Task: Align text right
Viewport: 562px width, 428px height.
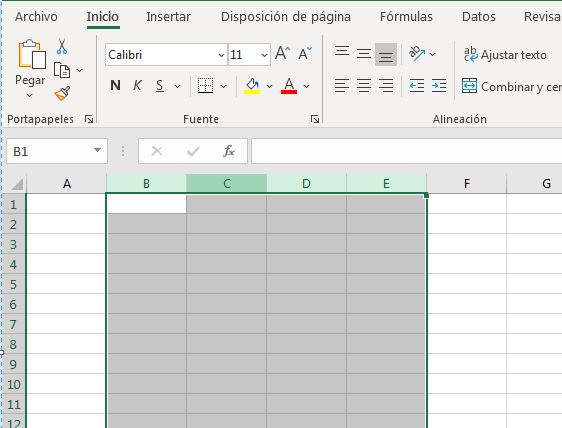Action: click(x=386, y=86)
